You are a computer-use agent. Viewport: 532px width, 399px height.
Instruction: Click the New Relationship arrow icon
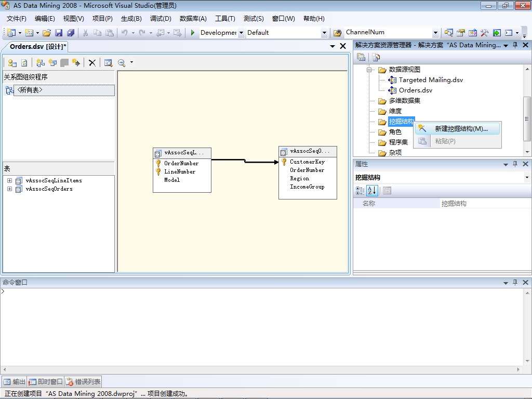pyautogui.click(x=76, y=63)
